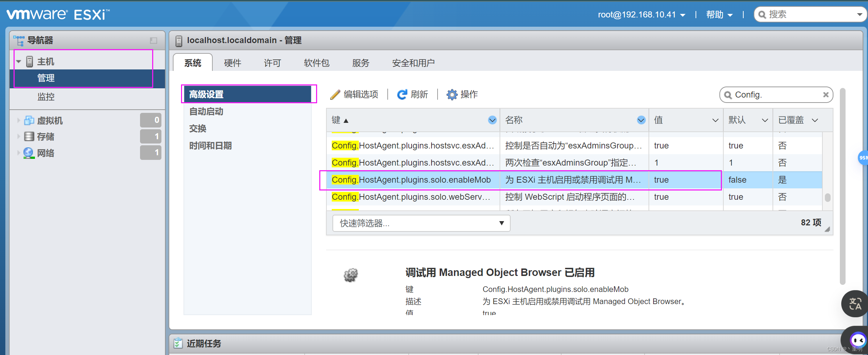Click the network globe icon
The image size is (868, 355).
pos(29,153)
